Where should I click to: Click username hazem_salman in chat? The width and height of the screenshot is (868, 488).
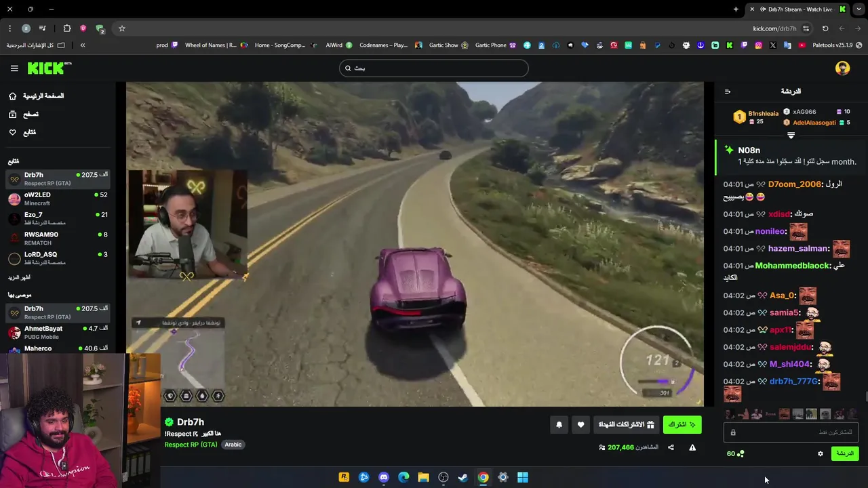click(798, 249)
